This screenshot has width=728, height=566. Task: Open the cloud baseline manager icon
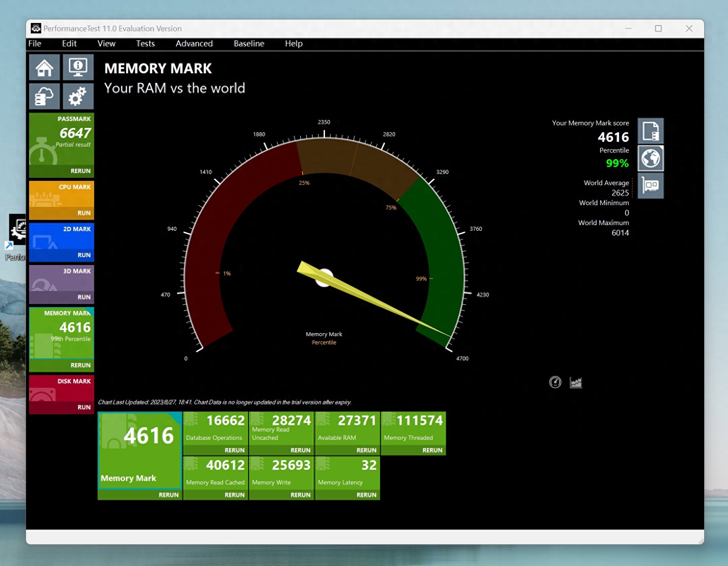pyautogui.click(x=44, y=96)
